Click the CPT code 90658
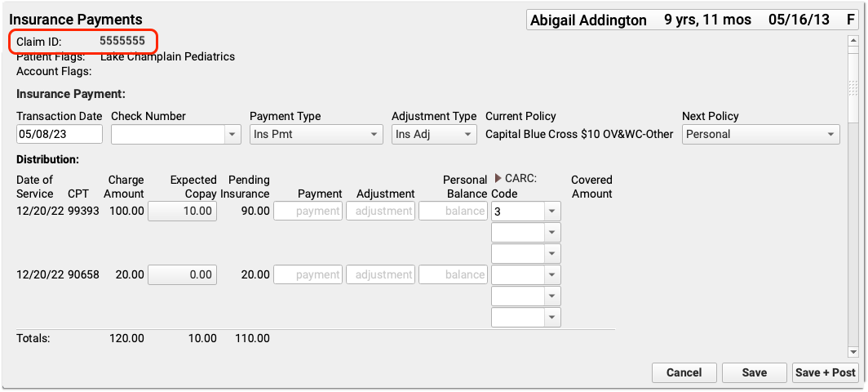 [83, 274]
